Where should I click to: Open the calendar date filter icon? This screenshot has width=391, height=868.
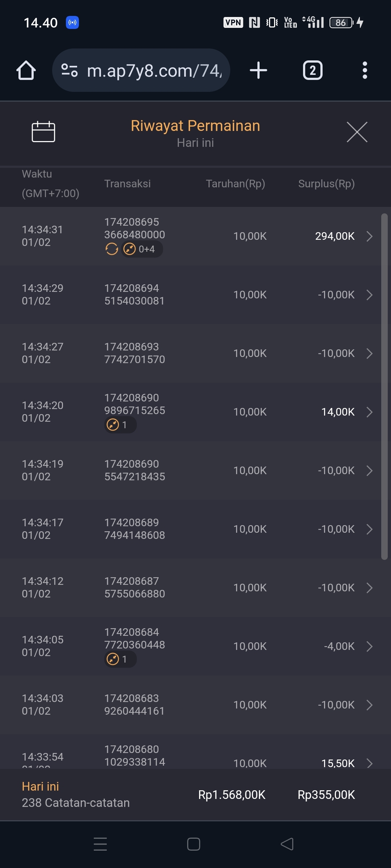43,132
